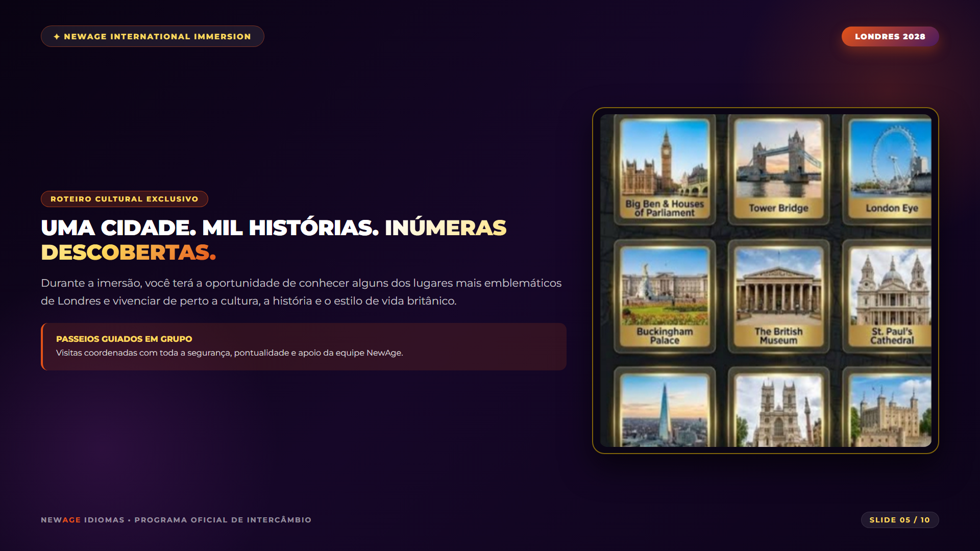The image size is (980, 551).
Task: Click the "Passeios guiados em grupo" heading
Action: coord(124,339)
